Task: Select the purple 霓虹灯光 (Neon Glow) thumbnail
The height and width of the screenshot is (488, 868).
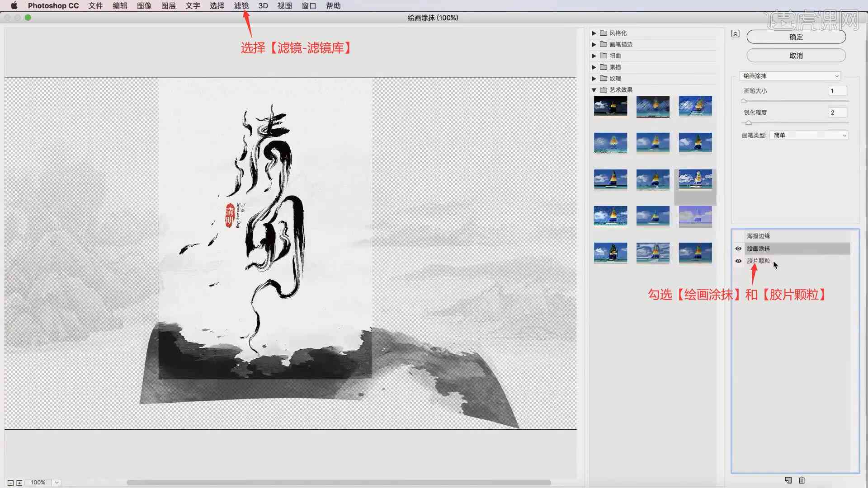Action: [x=695, y=216]
